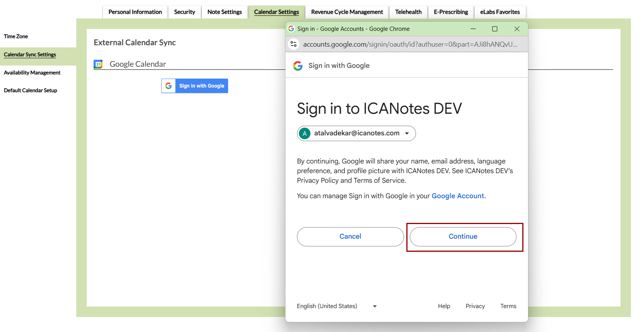
Task: Click the 'Sign in to ICANotes DEV' heading
Action: coord(379,109)
